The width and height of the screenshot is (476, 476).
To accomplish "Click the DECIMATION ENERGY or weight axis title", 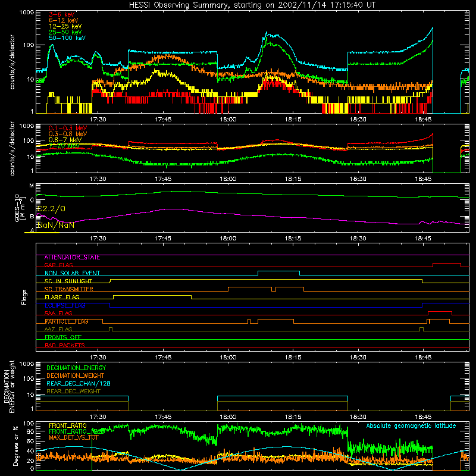I will 10,386.
